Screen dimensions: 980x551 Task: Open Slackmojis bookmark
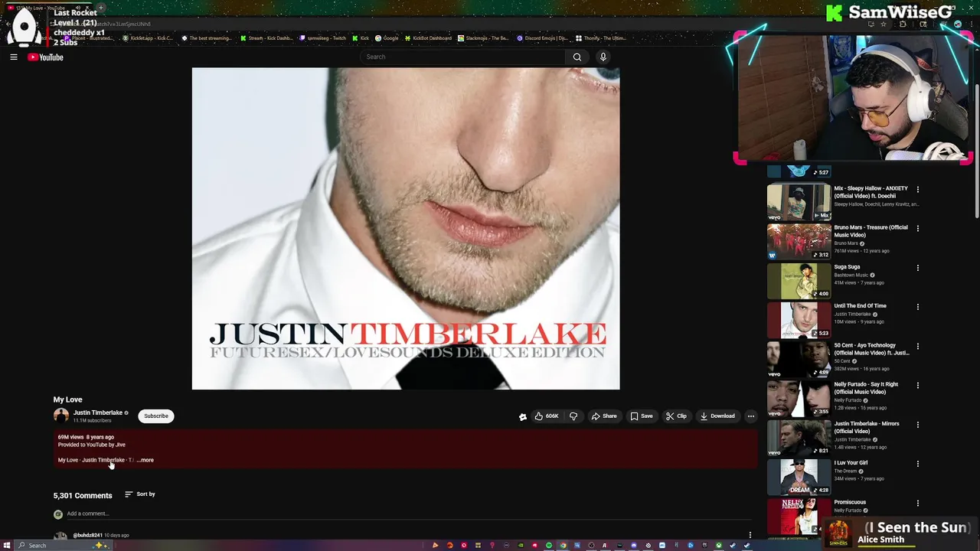click(483, 38)
